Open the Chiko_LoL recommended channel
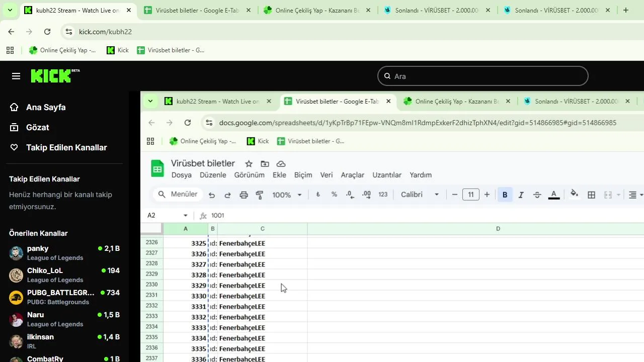Viewport: 644px width, 362px height. click(64, 275)
